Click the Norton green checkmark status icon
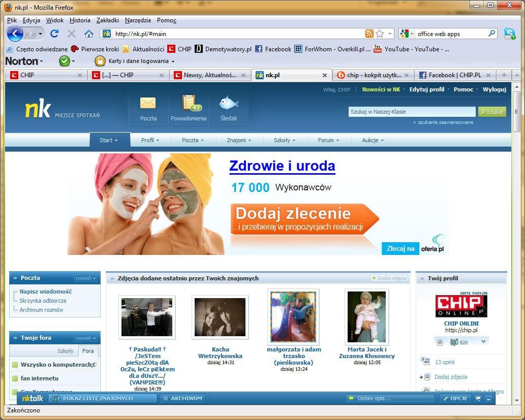Image resolution: width=525 pixels, height=420 pixels. click(x=64, y=61)
